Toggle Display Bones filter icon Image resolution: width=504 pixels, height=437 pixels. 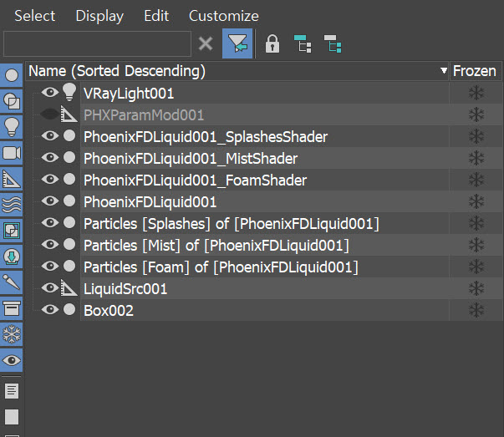(x=12, y=282)
